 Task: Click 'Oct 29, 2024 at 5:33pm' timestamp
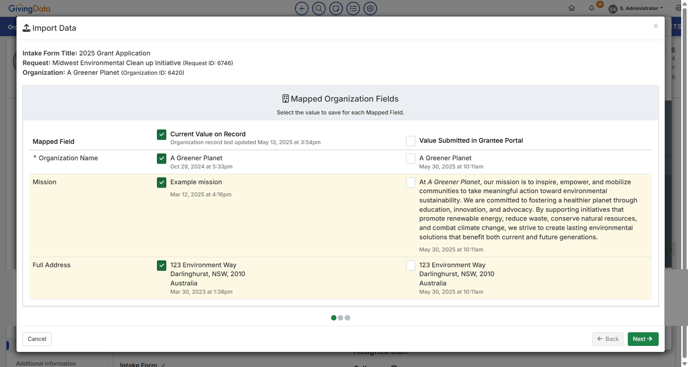tap(201, 167)
